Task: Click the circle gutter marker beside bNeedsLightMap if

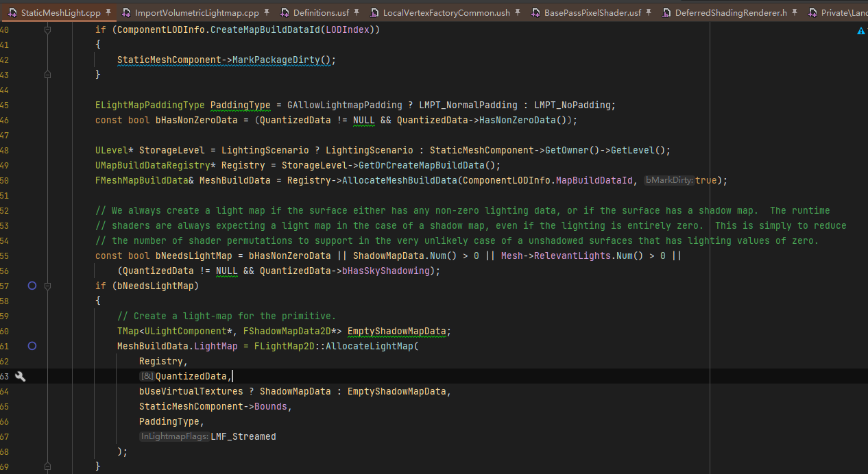Action: (32, 286)
